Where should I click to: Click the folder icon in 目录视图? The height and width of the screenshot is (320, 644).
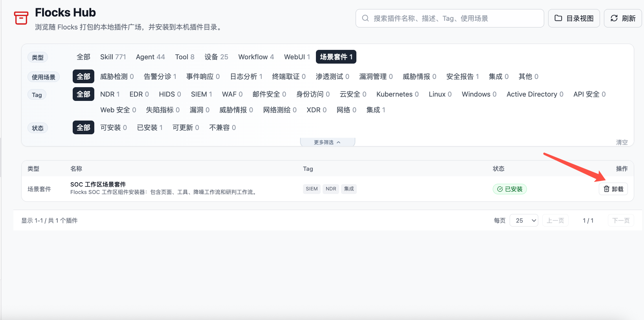tap(558, 18)
